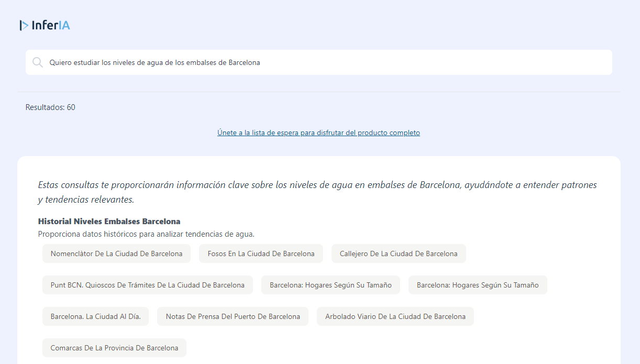Open Barcelona. La Ciudad Al Día dataset
This screenshot has height=364, width=640.
pyautogui.click(x=95, y=316)
